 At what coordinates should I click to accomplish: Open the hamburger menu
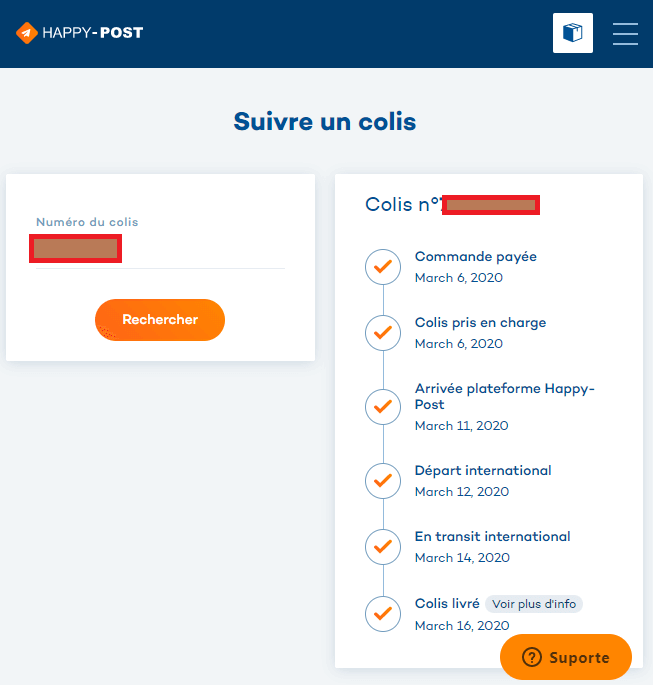(x=625, y=33)
